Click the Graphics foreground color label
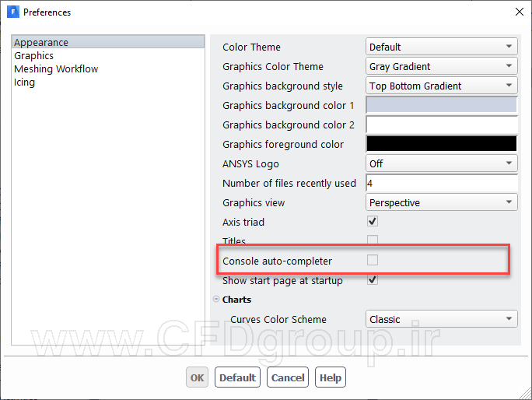 tap(283, 144)
